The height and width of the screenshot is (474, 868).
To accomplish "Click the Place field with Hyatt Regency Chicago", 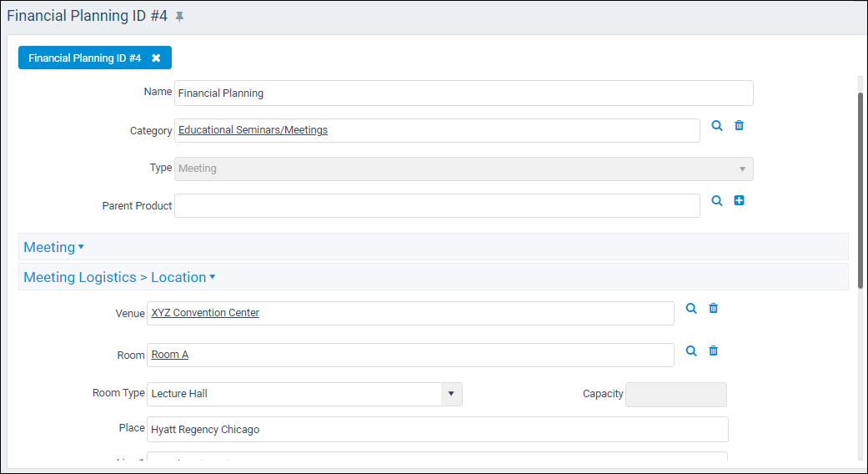I will click(x=437, y=430).
